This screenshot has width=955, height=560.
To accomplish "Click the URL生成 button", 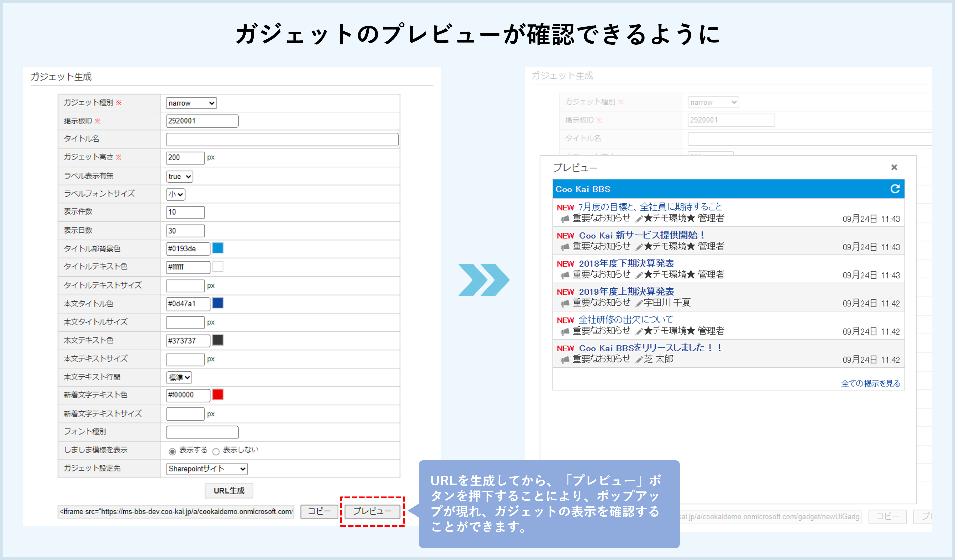I will pyautogui.click(x=229, y=491).
